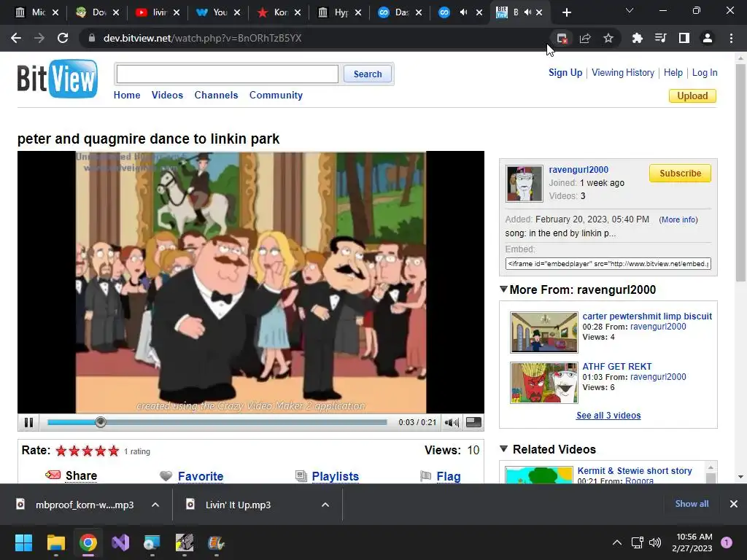
Task: Open the Chrome extensions puzzle icon
Action: click(637, 38)
